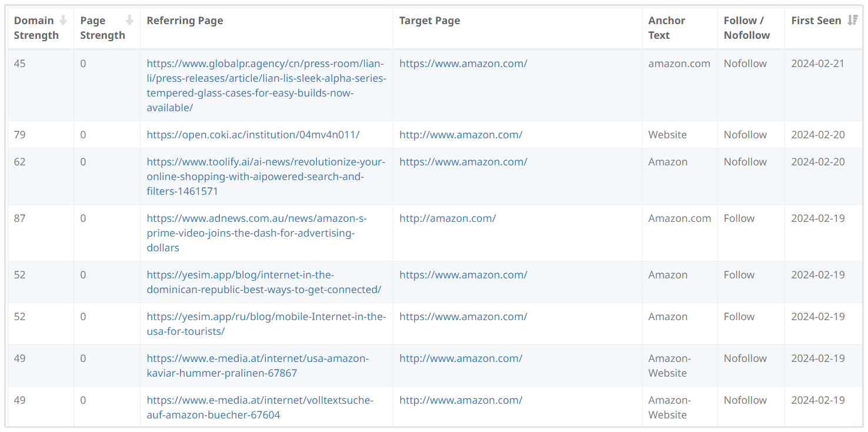Open target page link in open.coki.ac row
Viewport: 868px width, 432px height.
tap(460, 135)
